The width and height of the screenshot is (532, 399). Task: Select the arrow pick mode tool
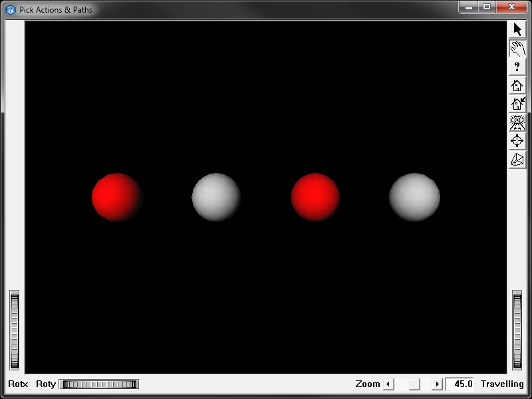(517, 29)
